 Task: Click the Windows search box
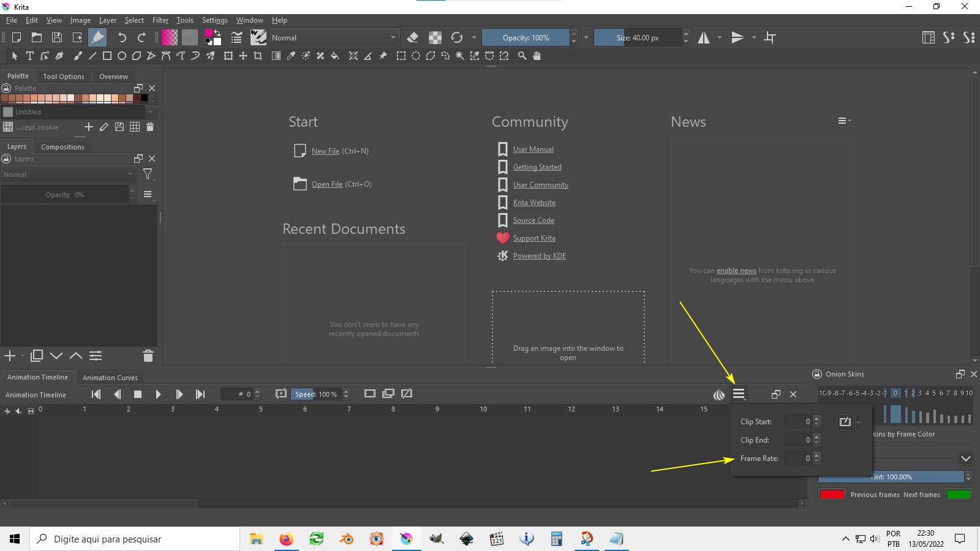(135, 539)
